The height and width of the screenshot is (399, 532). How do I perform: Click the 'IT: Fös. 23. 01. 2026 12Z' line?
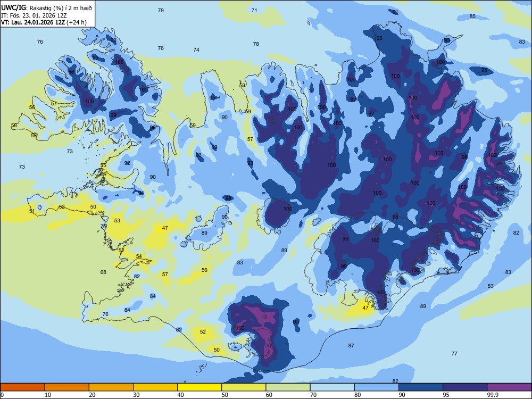(34, 15)
